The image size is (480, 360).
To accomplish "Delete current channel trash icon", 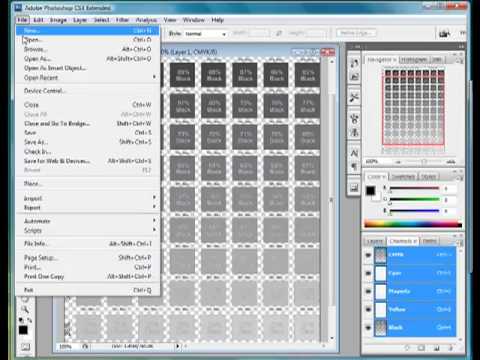I will tap(450, 348).
